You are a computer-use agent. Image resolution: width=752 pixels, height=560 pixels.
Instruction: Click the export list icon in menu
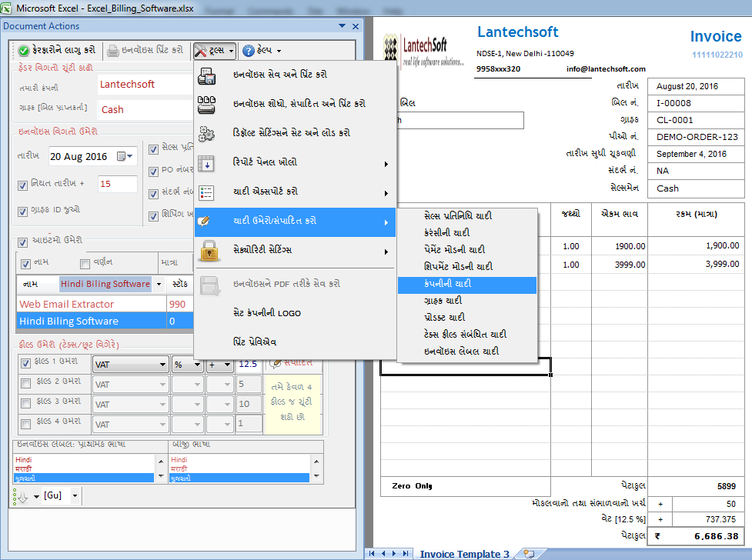(207, 193)
